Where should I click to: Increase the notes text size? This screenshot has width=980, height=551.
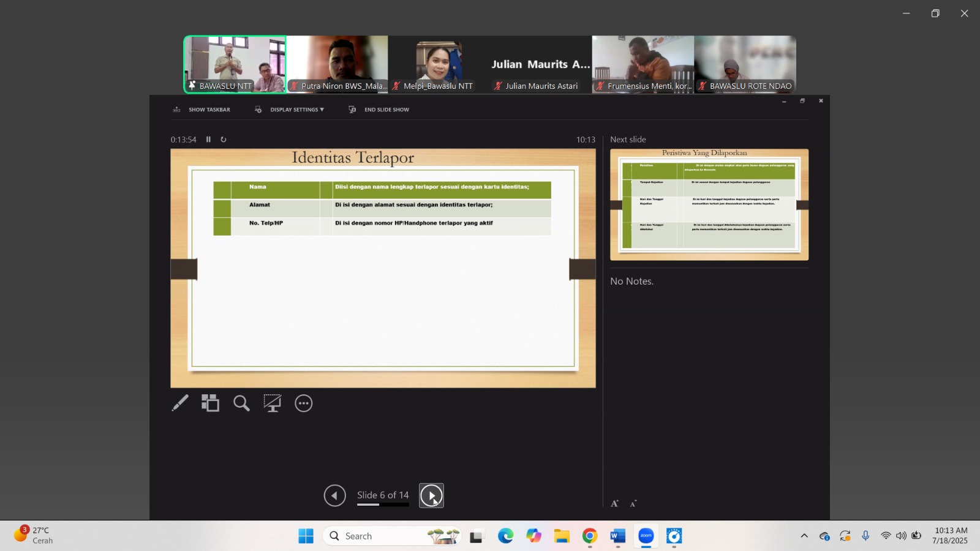tap(615, 503)
